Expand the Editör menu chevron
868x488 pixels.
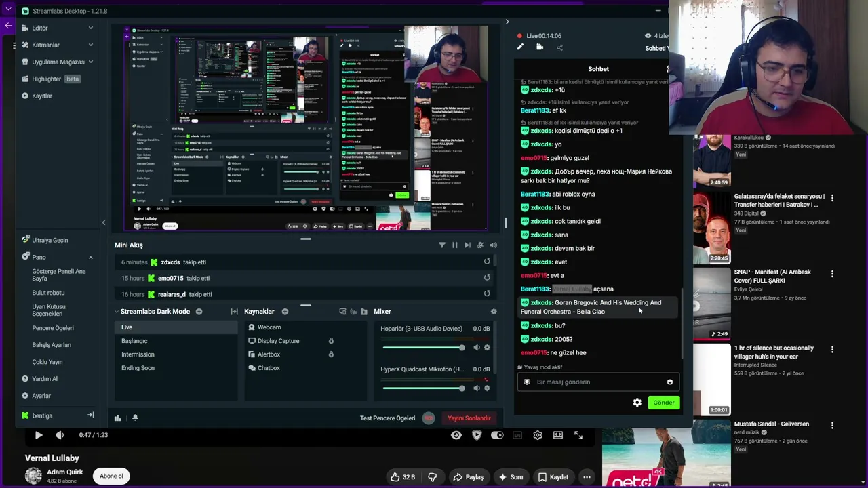click(x=91, y=28)
